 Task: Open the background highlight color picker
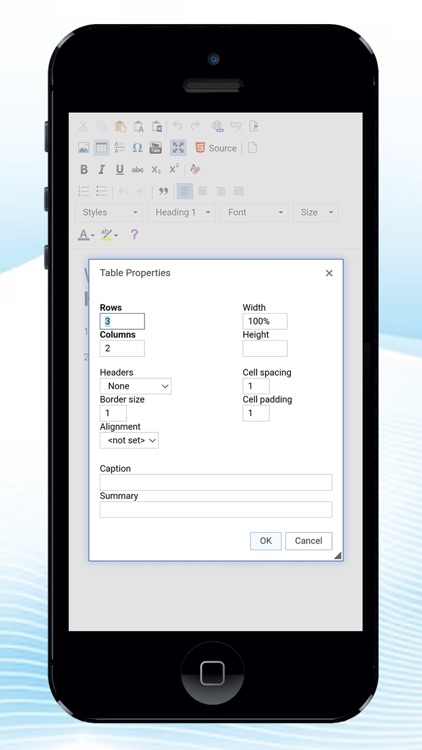click(109, 234)
